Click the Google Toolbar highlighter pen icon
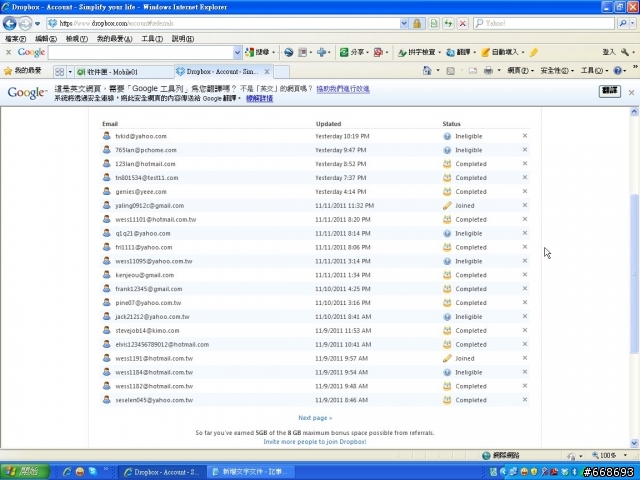This screenshot has width=640, height=480. (x=533, y=52)
